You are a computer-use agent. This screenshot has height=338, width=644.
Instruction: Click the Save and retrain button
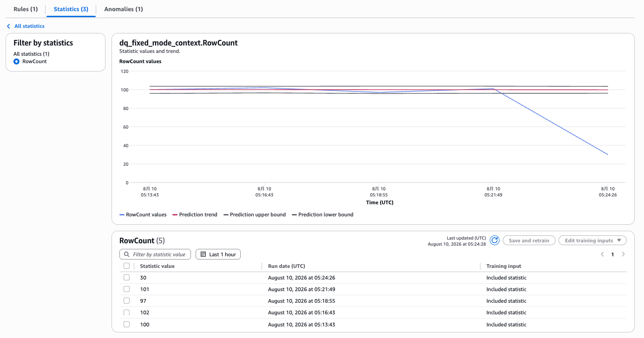click(529, 240)
